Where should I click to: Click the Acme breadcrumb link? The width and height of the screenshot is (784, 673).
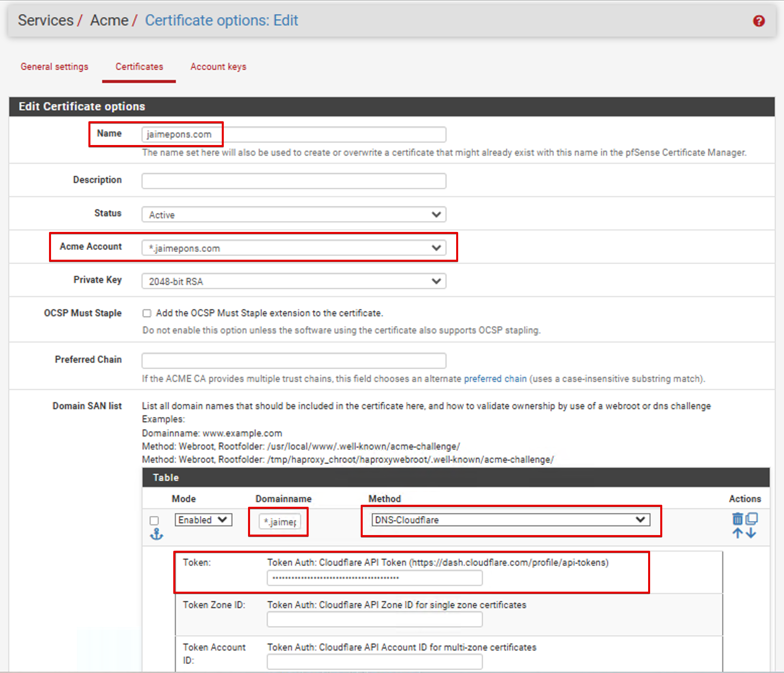coord(109,20)
